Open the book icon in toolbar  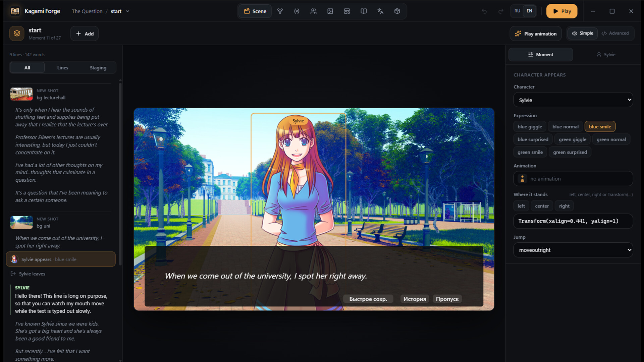(364, 11)
